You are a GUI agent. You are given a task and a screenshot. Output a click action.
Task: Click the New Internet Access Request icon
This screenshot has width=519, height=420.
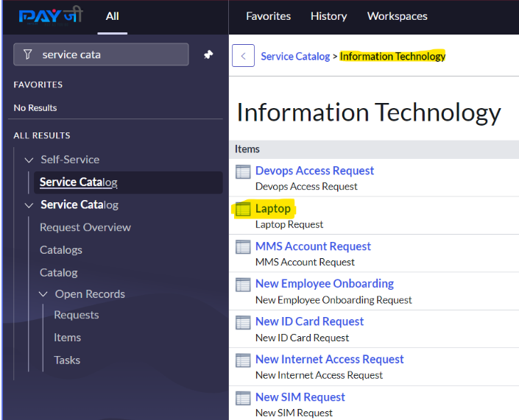pyautogui.click(x=243, y=360)
